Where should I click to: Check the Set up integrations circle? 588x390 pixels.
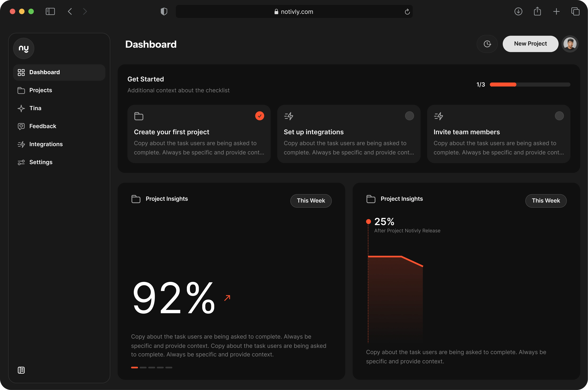(409, 116)
